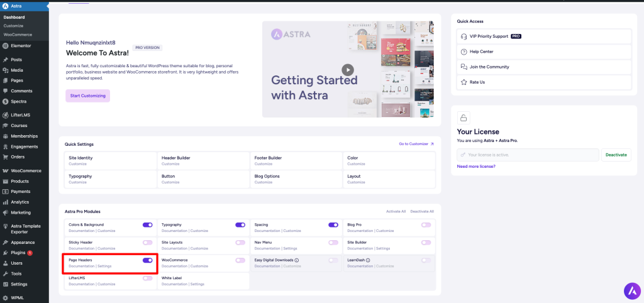Screen dimensions: 644x303
Task: Click the Start Customizing button
Action: click(87, 96)
